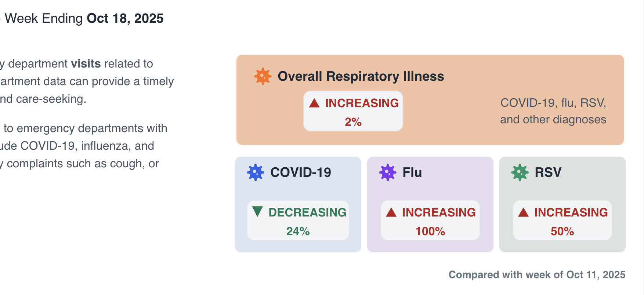Select the Flu card title

pyautogui.click(x=412, y=172)
